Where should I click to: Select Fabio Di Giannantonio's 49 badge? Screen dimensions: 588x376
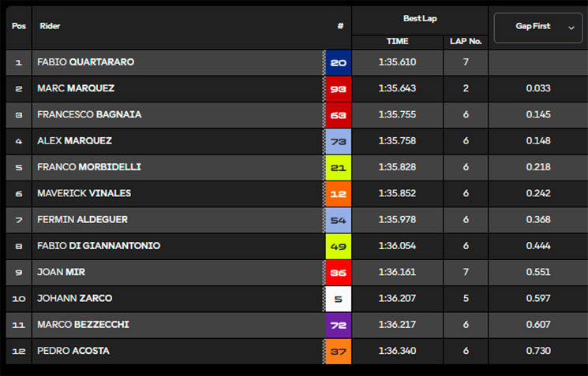point(339,246)
